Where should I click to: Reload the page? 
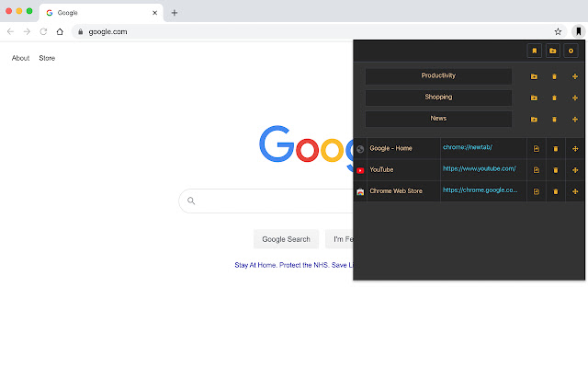(43, 31)
